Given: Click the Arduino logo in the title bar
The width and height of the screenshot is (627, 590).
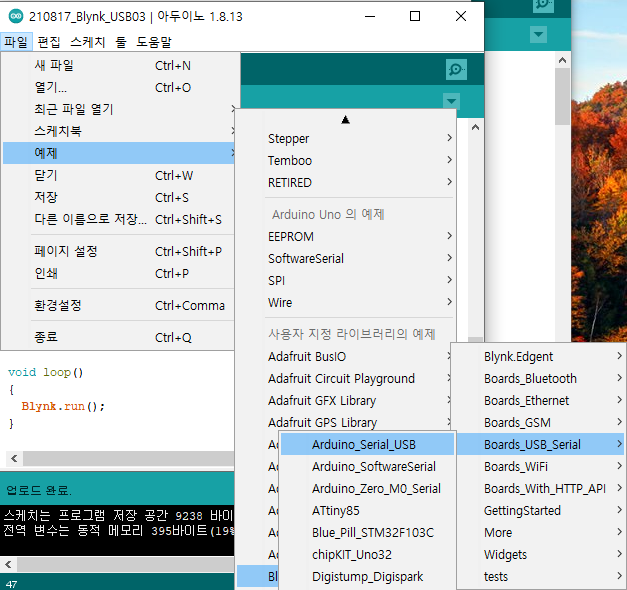Looking at the screenshot, I should (x=16, y=16).
